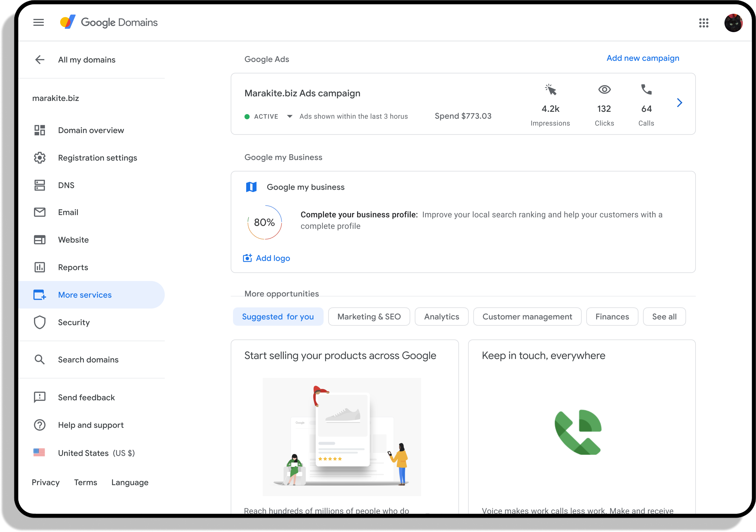Screen dimensions: 756x532
Task: Click the 80% profile completion ring
Action: click(264, 222)
